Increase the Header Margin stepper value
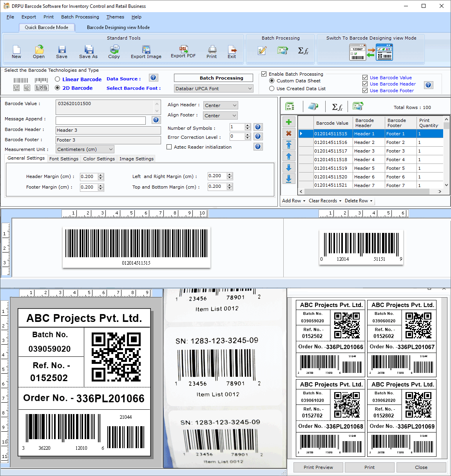 [x=101, y=175]
